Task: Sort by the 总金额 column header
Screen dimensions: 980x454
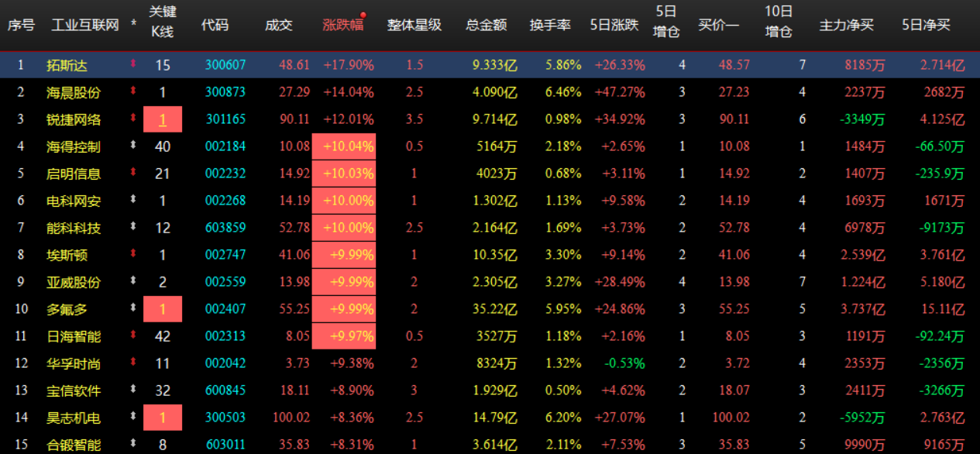Action: (487, 25)
